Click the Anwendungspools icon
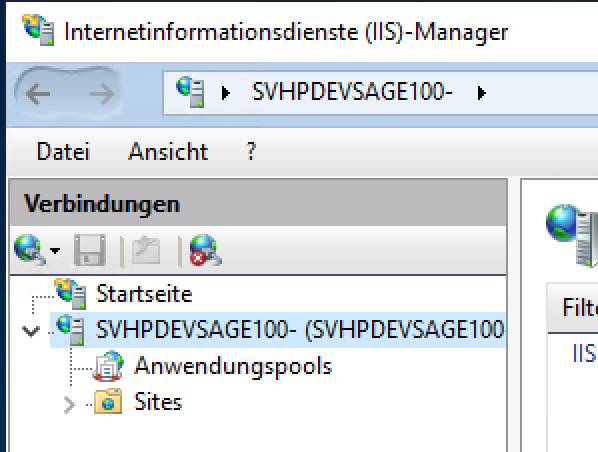The height and width of the screenshot is (452, 598). (x=109, y=366)
